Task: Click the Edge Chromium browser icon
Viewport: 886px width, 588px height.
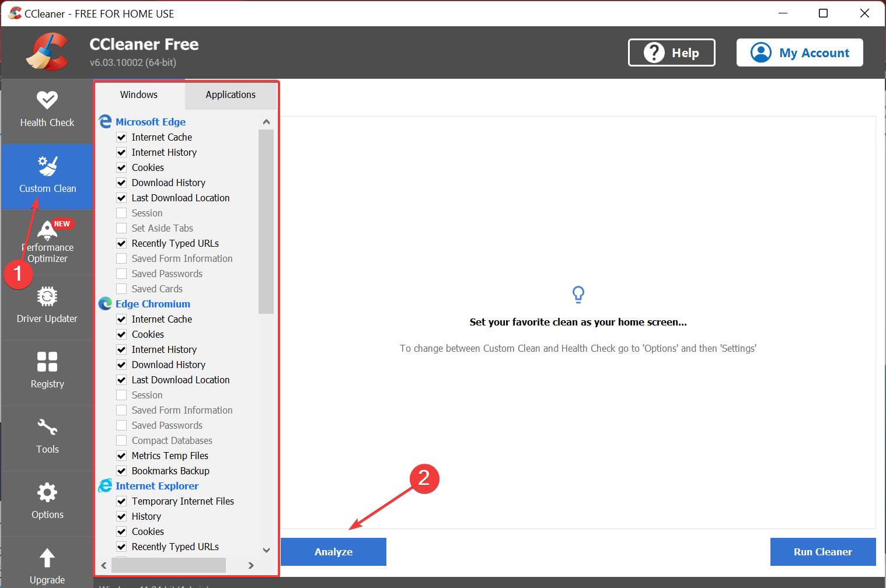Action: click(105, 303)
